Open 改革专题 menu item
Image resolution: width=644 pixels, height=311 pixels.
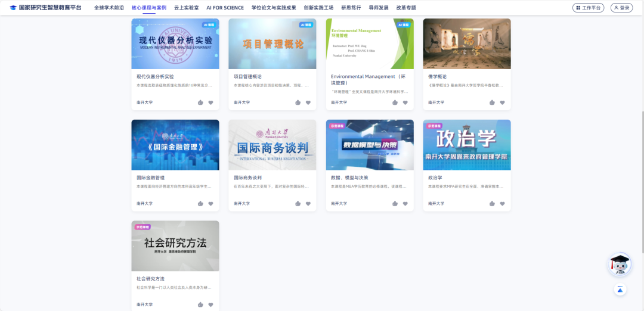406,8
